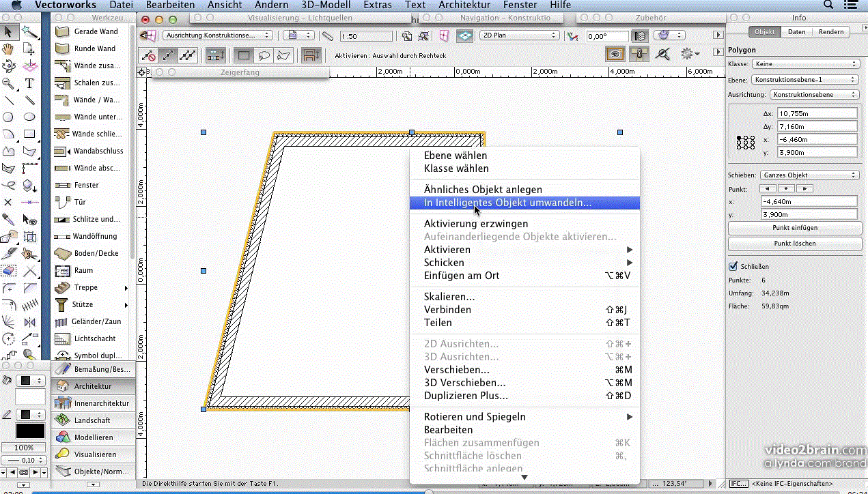This screenshot has height=494, width=868.
Task: Select the Gerade Wand tool
Action: click(x=89, y=31)
